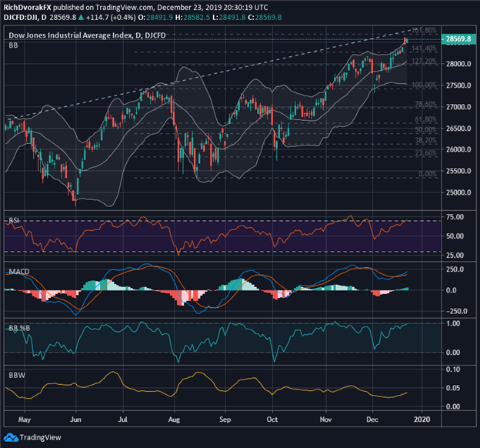The height and width of the screenshot is (448, 480).
Task: Click the BB %B 1.00 scale value
Action: pos(453,323)
